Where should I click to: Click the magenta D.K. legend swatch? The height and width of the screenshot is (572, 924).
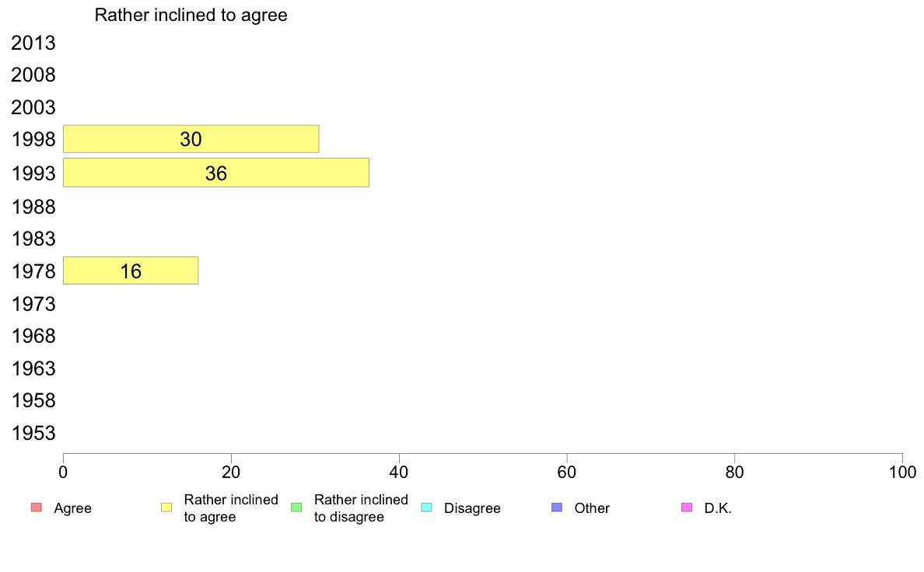[x=687, y=507]
